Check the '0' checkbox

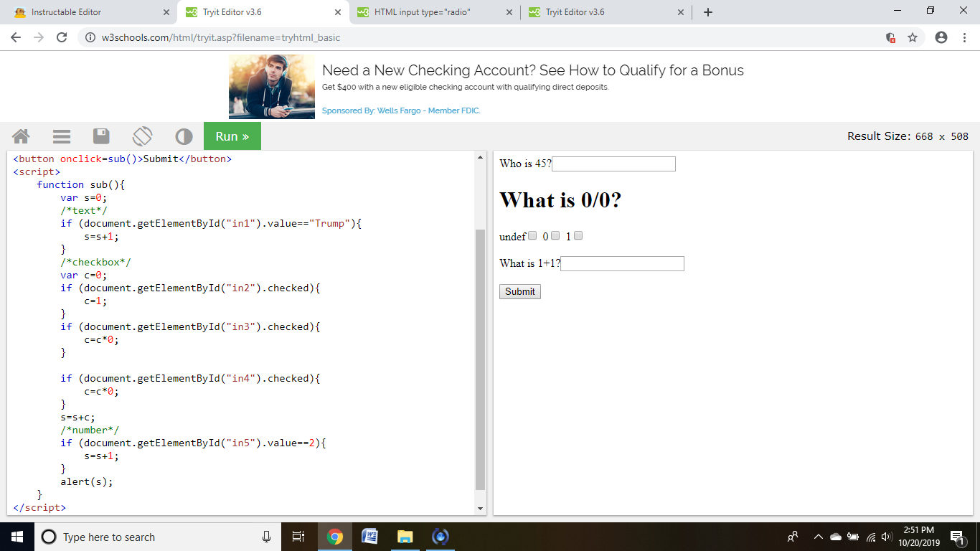pyautogui.click(x=555, y=235)
